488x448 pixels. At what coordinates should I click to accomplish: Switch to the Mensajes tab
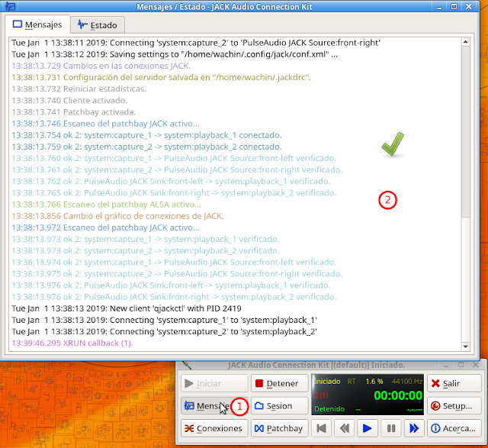click(x=37, y=24)
